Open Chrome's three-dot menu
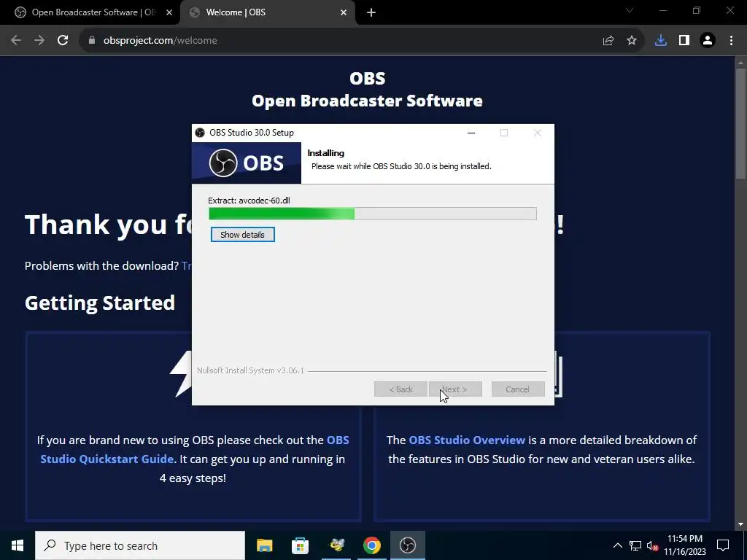This screenshot has height=560, width=747. [x=731, y=41]
